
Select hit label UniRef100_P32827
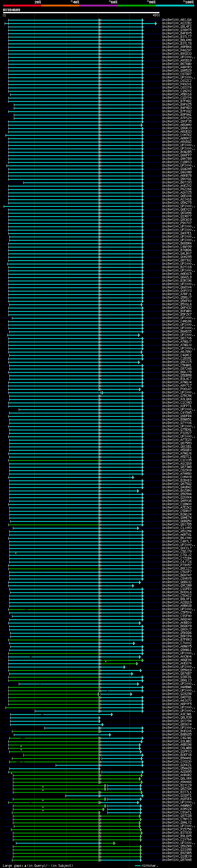click(x=177, y=433)
